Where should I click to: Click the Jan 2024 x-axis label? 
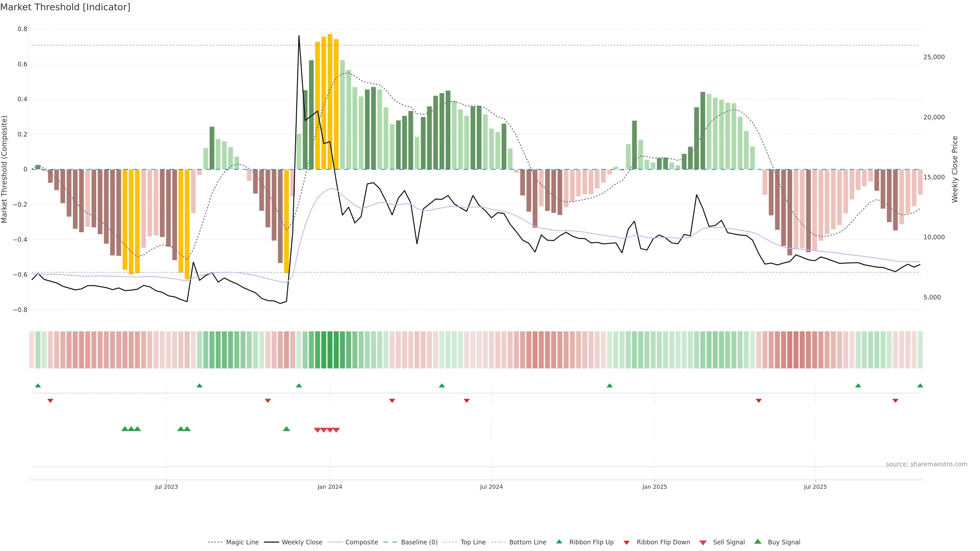point(330,487)
